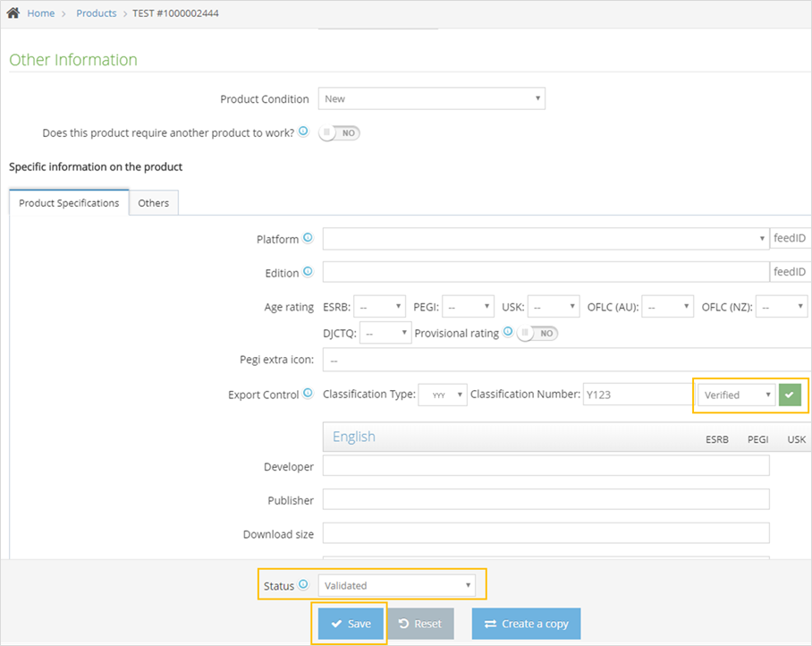Click info icon beside Edition label

point(308,272)
